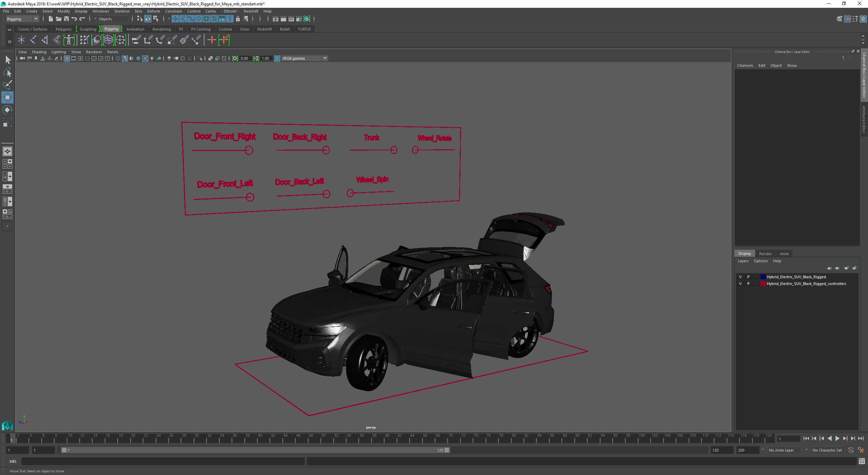Toggle smooth shade all viewport button

[125, 58]
